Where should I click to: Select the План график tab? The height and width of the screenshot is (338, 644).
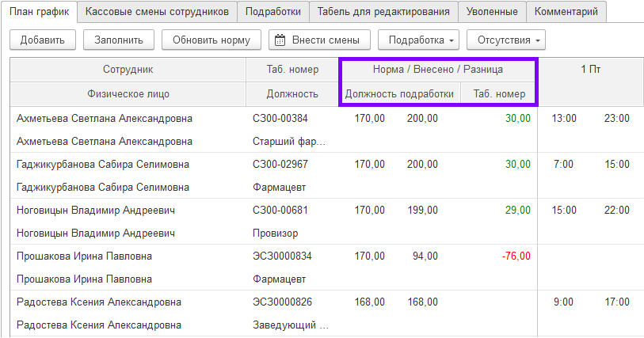click(x=39, y=12)
